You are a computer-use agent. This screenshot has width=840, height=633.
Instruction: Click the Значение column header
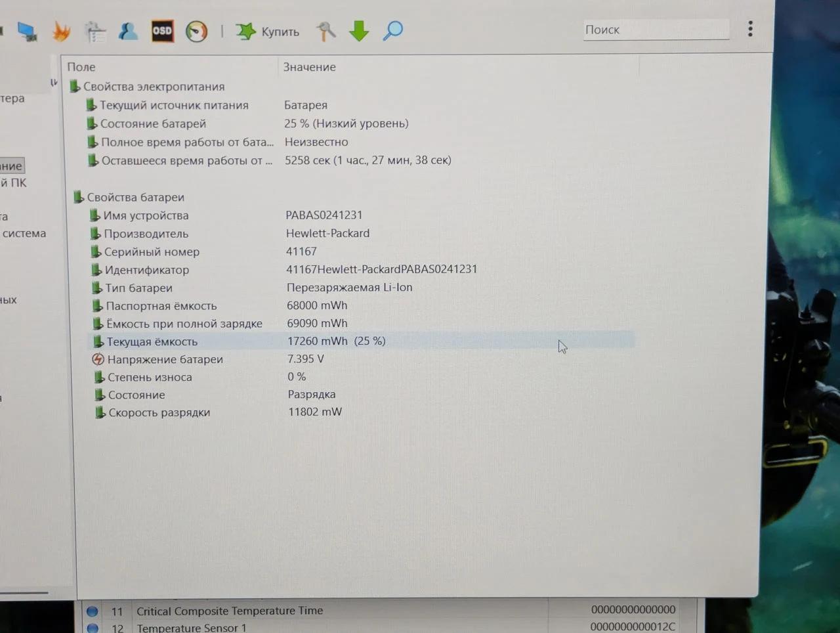pos(309,67)
